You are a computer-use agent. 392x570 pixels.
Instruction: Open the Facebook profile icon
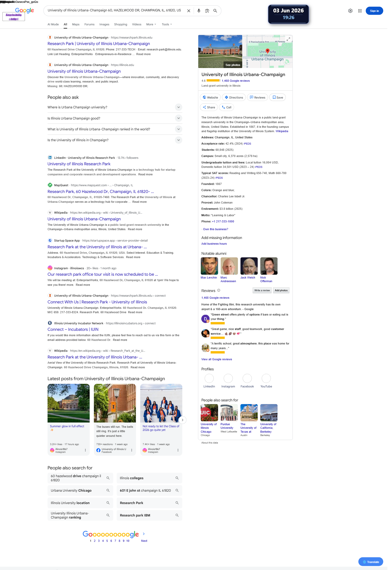coord(247,378)
